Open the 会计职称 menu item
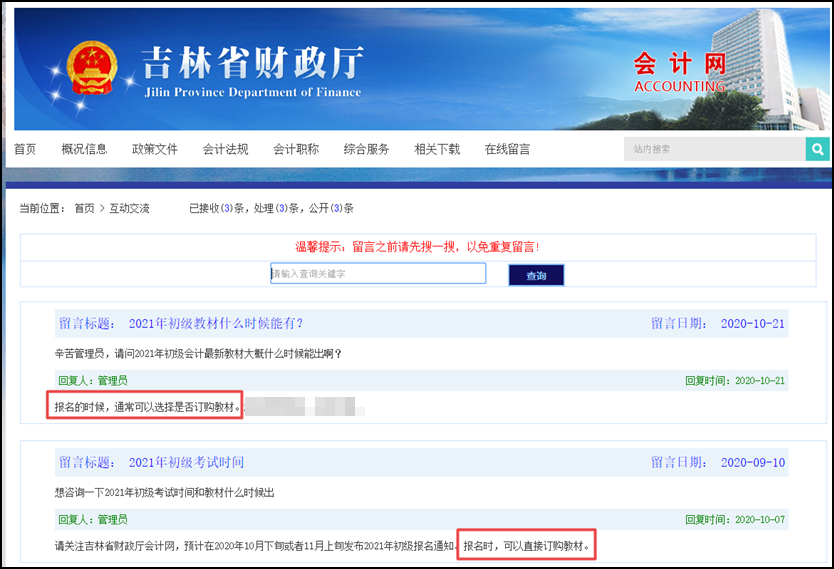Image resolution: width=834 pixels, height=569 pixels. point(296,149)
